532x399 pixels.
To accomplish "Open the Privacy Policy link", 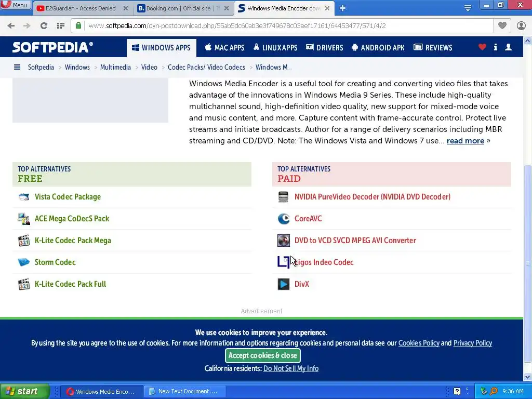I will [x=473, y=343].
